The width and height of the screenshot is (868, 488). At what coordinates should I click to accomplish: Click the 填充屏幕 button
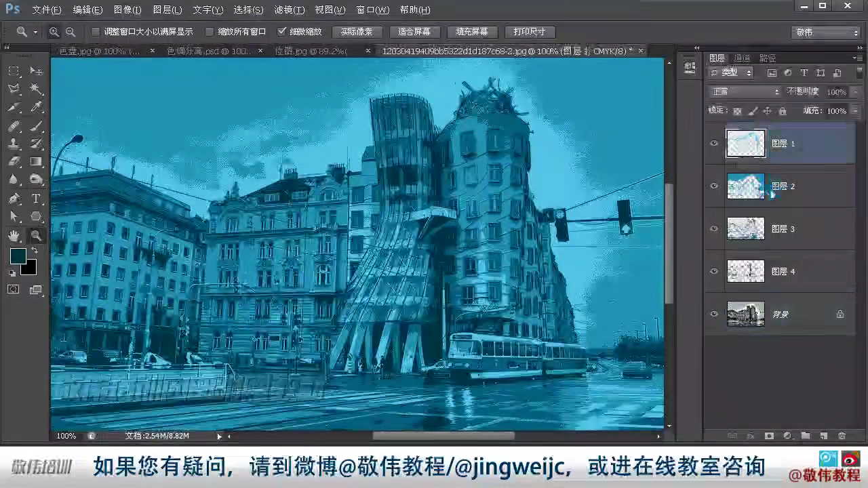tap(472, 32)
